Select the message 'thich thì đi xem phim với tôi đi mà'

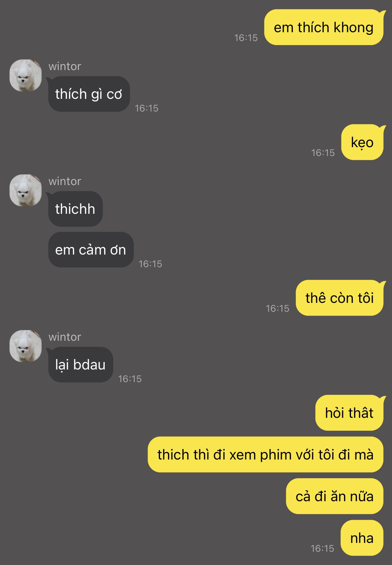[265, 455]
